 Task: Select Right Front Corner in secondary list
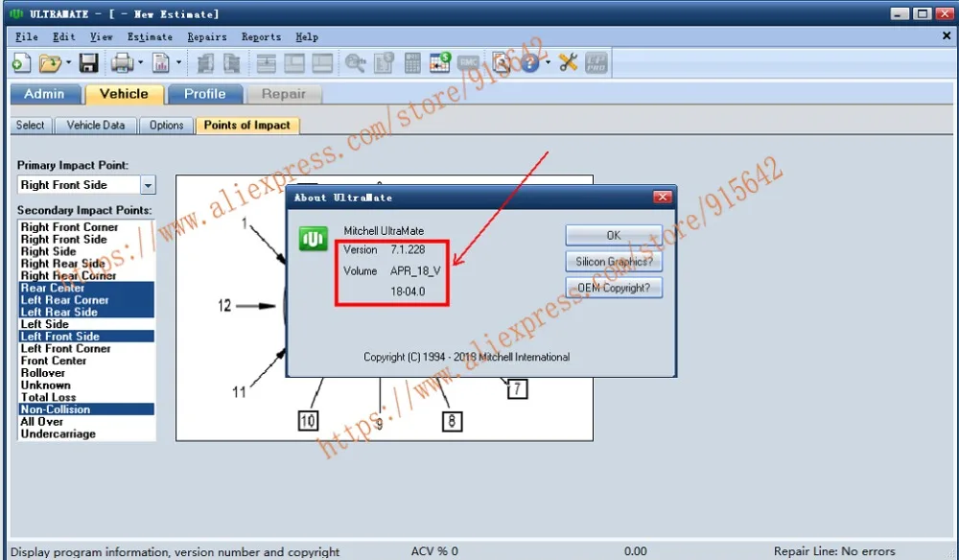coord(86,227)
